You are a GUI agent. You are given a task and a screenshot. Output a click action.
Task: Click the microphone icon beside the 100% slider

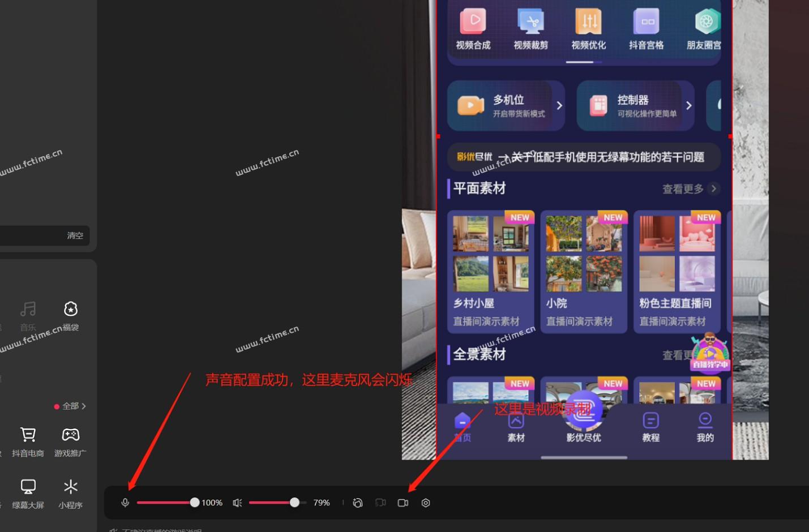125,503
